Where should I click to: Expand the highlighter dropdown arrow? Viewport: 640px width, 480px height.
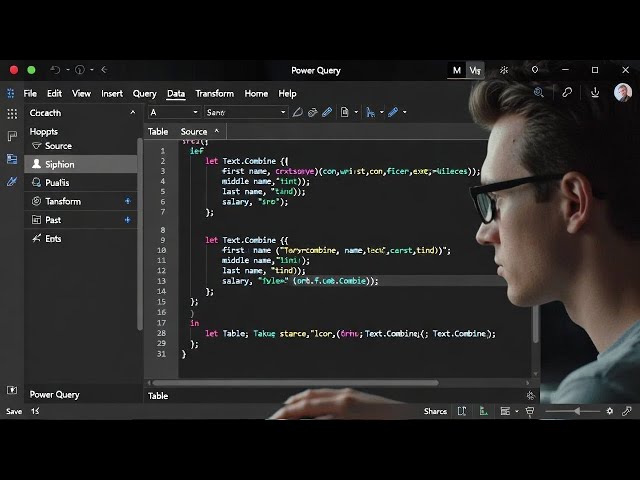[x=404, y=112]
